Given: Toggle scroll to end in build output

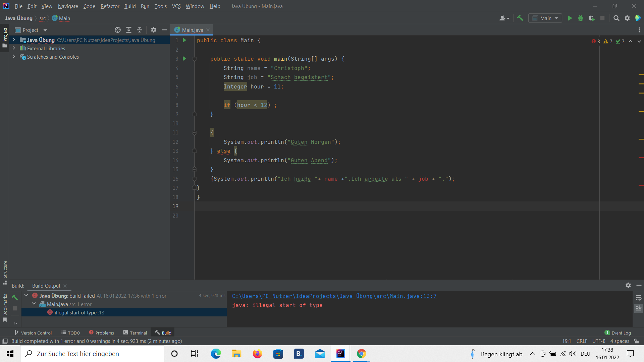Looking at the screenshot, I should pos(639,308).
